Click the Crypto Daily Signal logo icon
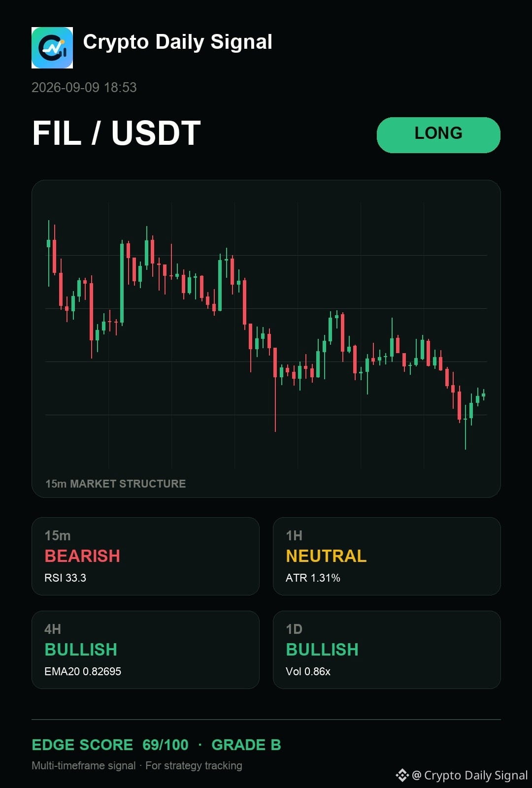 [x=52, y=48]
